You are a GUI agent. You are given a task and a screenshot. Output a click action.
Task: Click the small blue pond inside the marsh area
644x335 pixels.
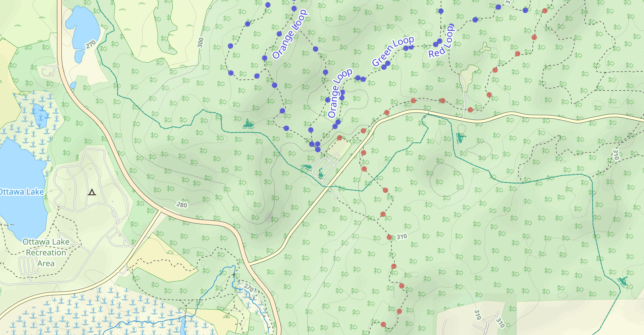click(x=40, y=116)
